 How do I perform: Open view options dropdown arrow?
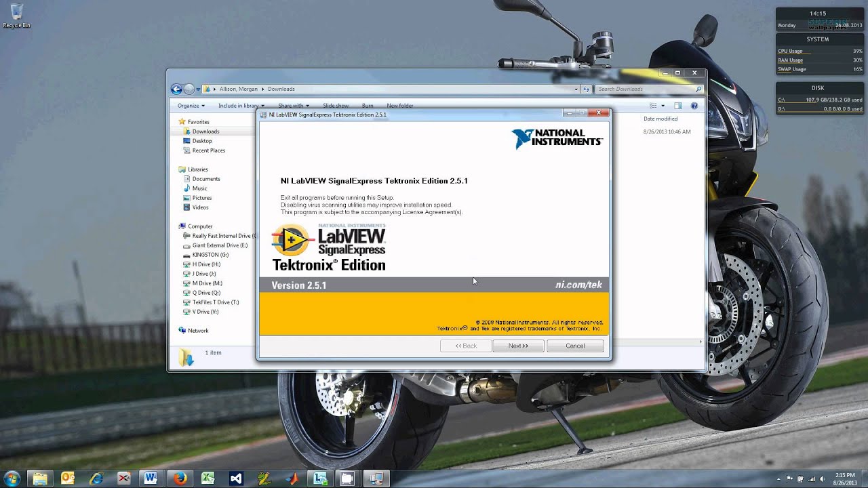(x=663, y=106)
